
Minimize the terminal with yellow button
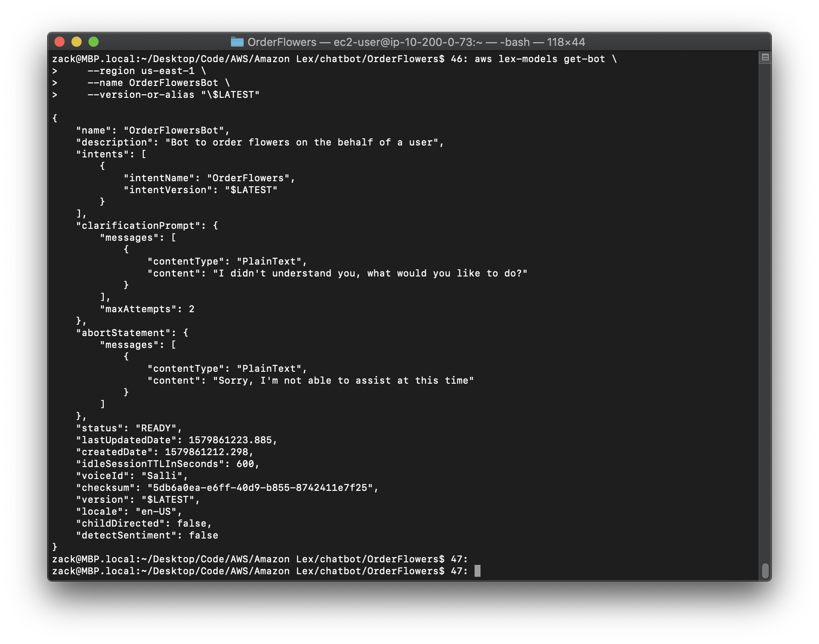coord(77,42)
